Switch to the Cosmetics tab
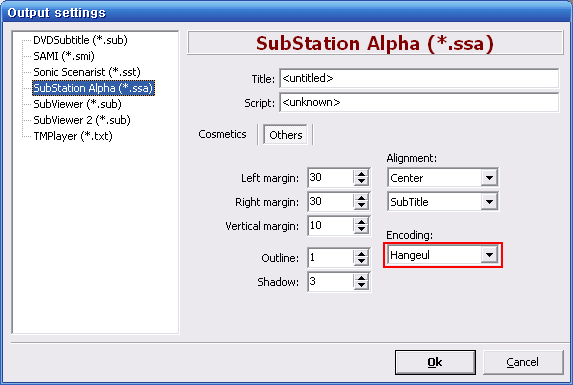 point(222,134)
